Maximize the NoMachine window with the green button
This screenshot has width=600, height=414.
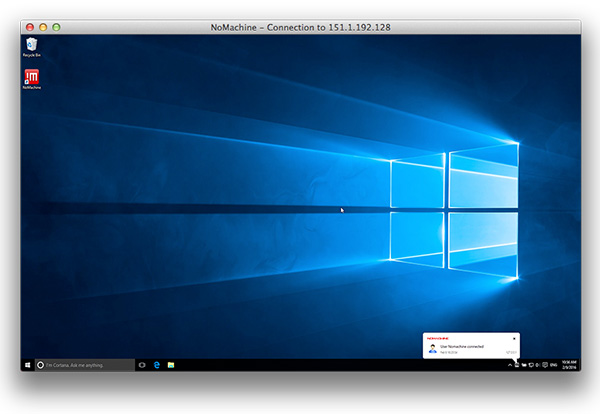56,27
